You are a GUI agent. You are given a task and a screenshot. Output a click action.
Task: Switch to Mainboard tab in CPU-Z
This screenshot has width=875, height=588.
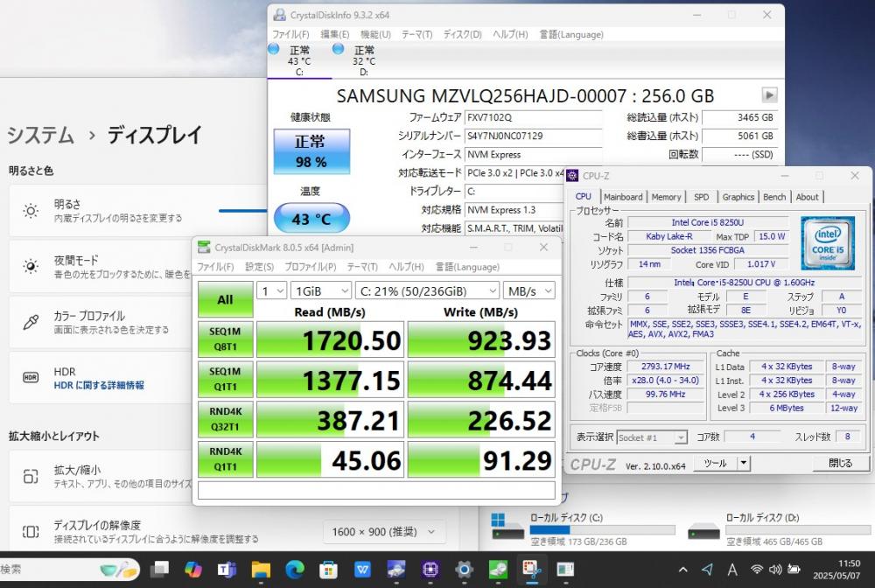(x=623, y=197)
